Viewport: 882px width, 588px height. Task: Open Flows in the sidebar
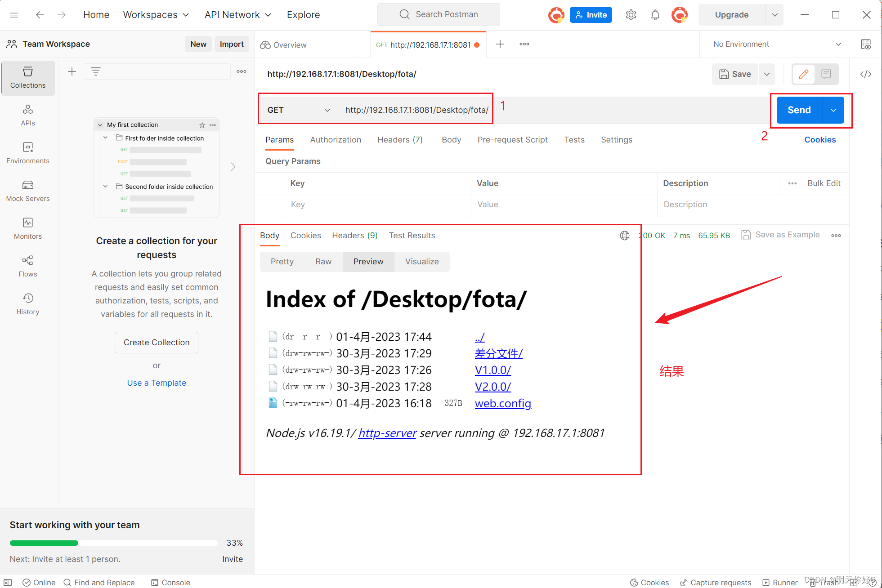[28, 267]
